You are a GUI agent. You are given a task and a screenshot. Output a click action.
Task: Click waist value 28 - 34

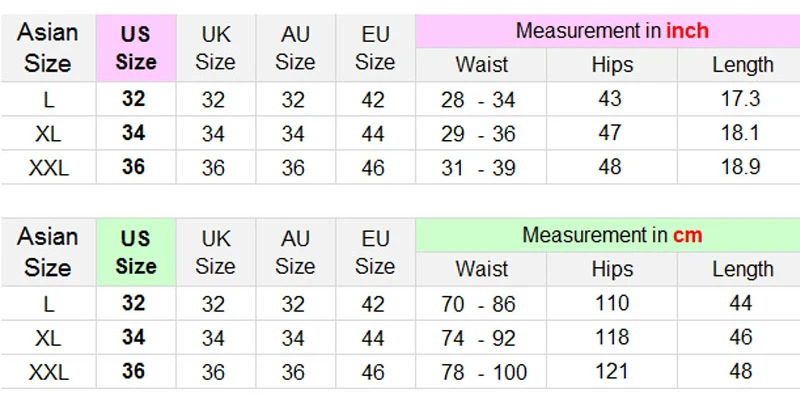tap(479, 100)
